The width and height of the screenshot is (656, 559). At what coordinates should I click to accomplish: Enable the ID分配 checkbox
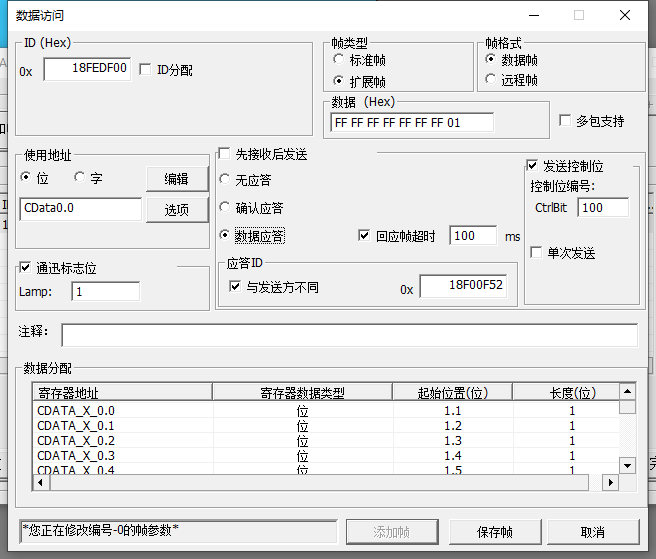coord(146,70)
